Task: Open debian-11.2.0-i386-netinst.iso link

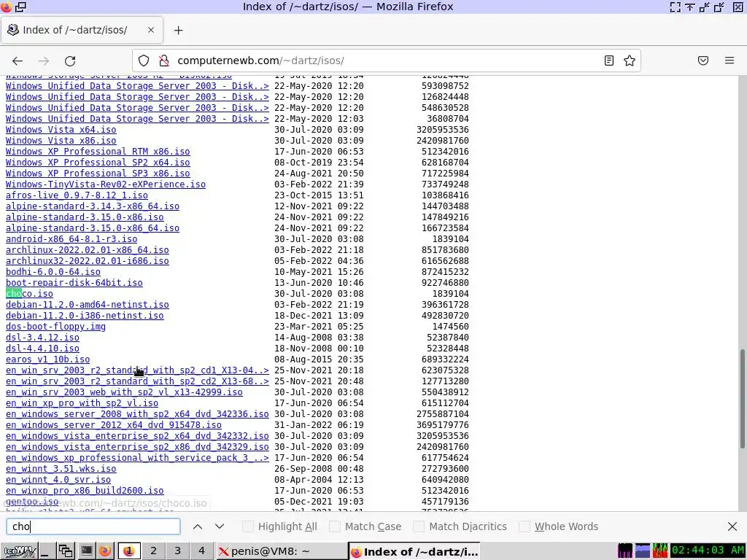Action: pos(85,316)
